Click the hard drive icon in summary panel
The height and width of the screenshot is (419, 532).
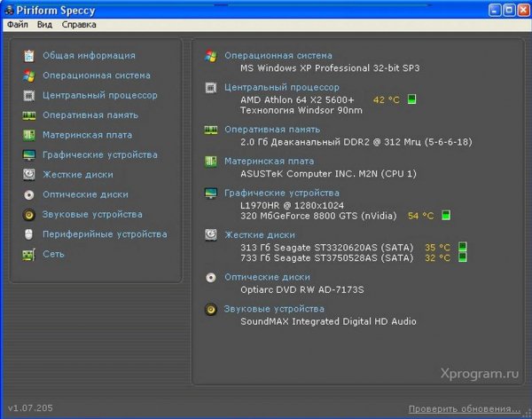click(211, 235)
